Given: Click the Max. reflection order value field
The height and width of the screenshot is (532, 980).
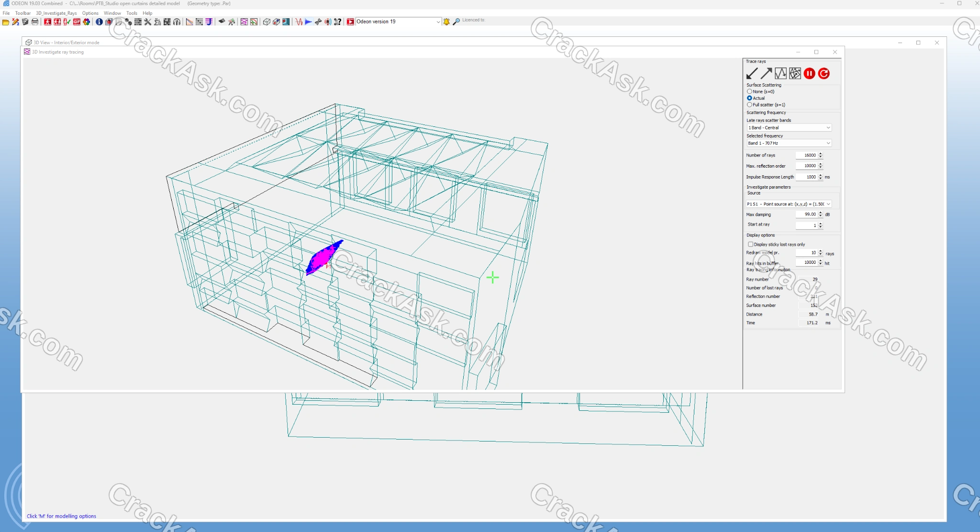Looking at the screenshot, I should click(807, 166).
